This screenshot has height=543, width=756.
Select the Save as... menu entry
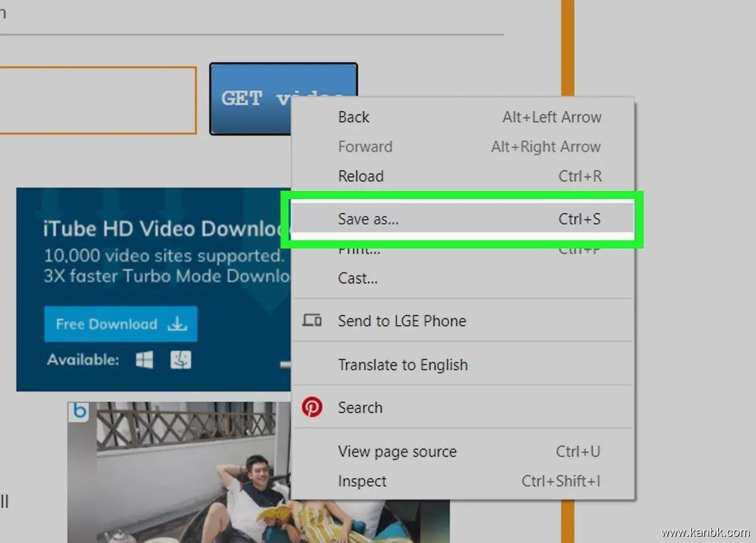(x=369, y=219)
